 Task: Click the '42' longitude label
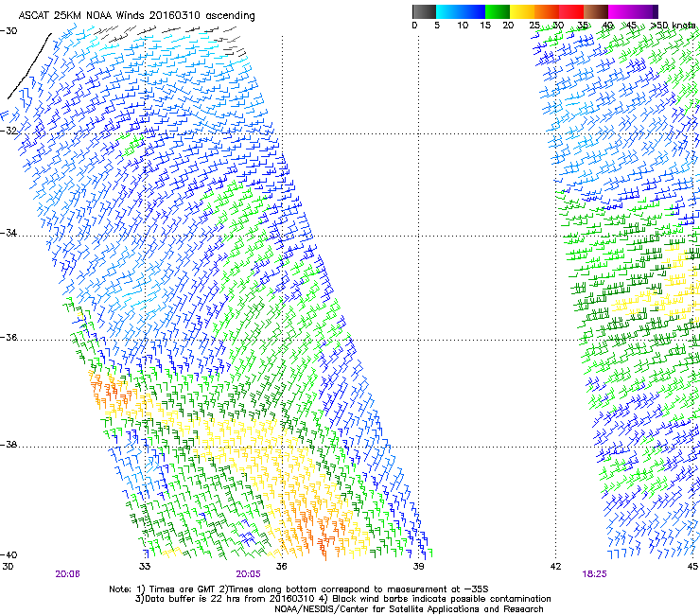555,567
